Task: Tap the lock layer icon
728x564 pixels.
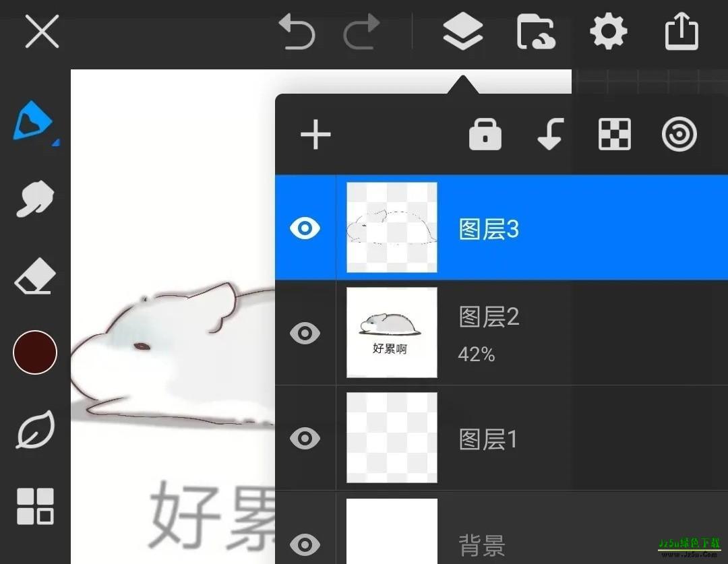Action: [483, 134]
